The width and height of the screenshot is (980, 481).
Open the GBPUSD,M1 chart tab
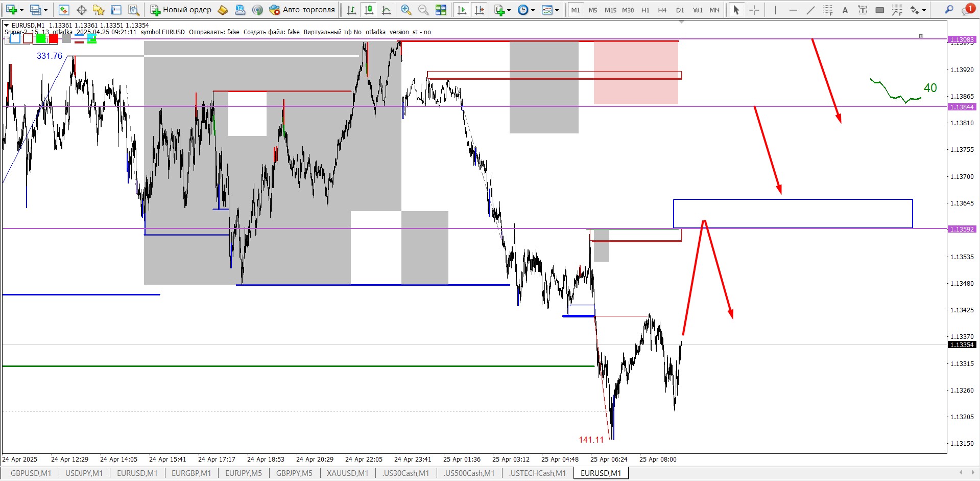pos(31,473)
